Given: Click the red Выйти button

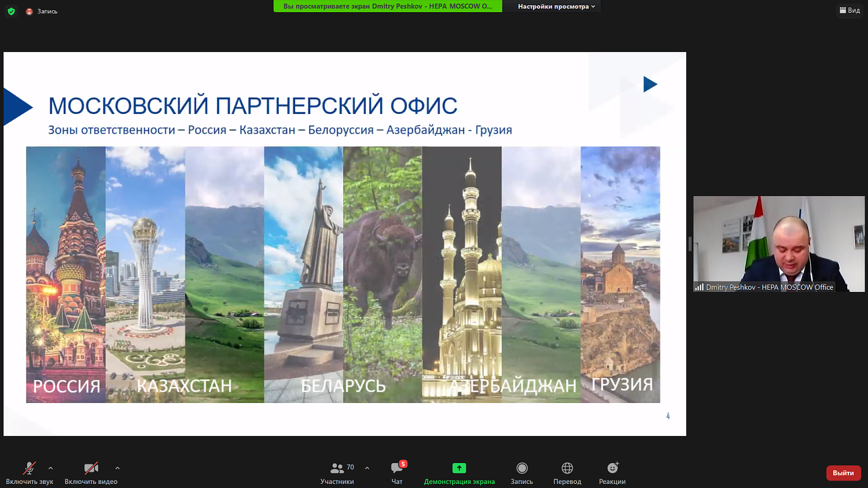Looking at the screenshot, I should 843,472.
